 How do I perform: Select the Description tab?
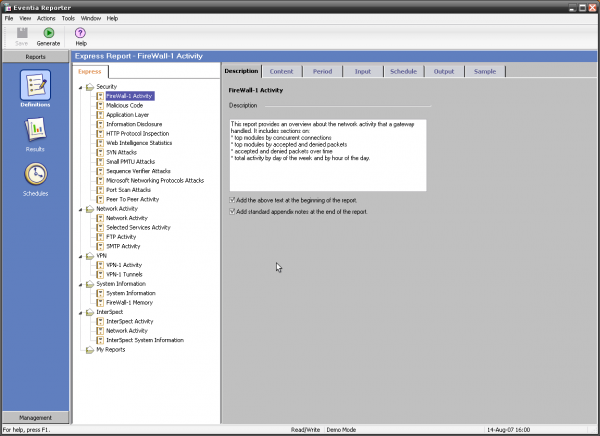[x=241, y=71]
